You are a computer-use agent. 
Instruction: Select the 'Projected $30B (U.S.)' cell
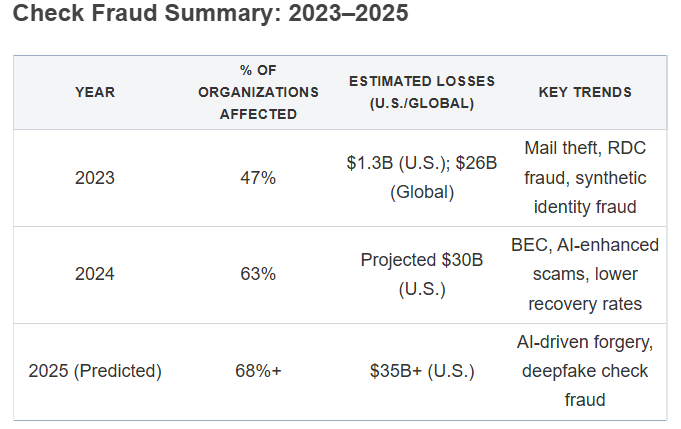coord(421,274)
